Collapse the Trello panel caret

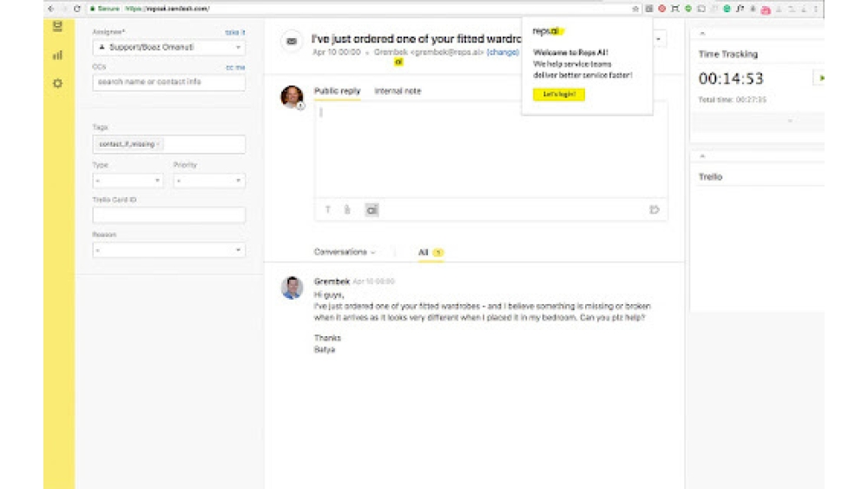click(x=702, y=156)
